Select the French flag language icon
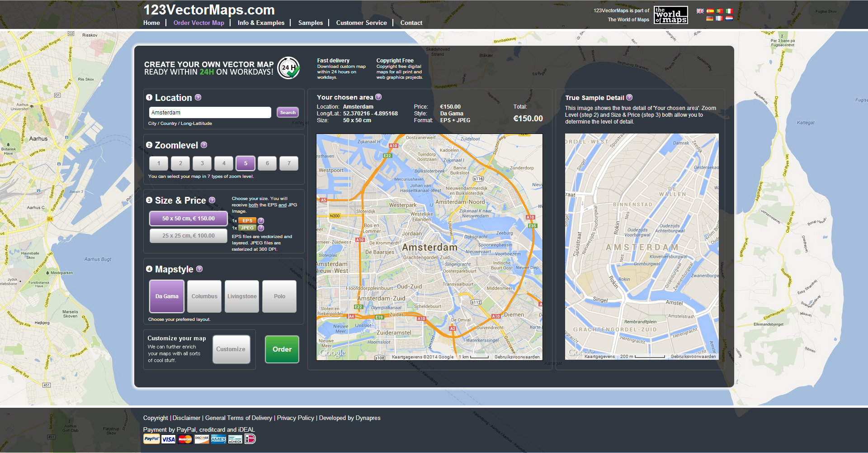Image resolution: width=868 pixels, height=453 pixels. [720, 19]
